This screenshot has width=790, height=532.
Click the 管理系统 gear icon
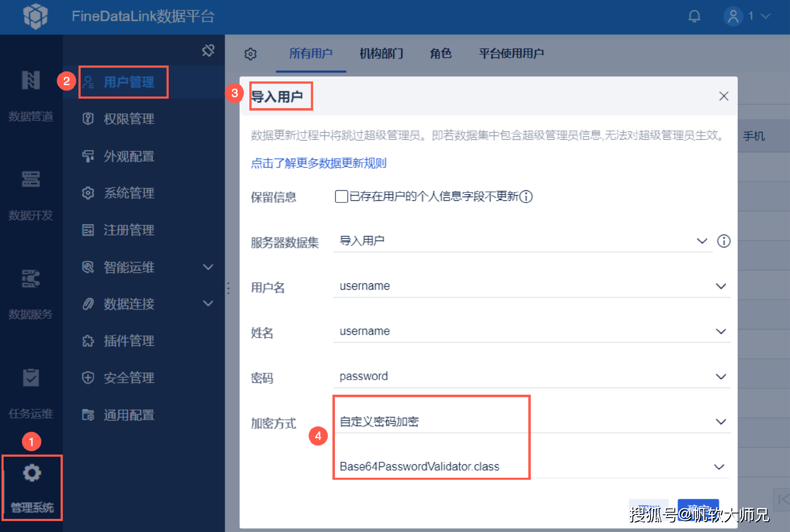tap(32, 473)
